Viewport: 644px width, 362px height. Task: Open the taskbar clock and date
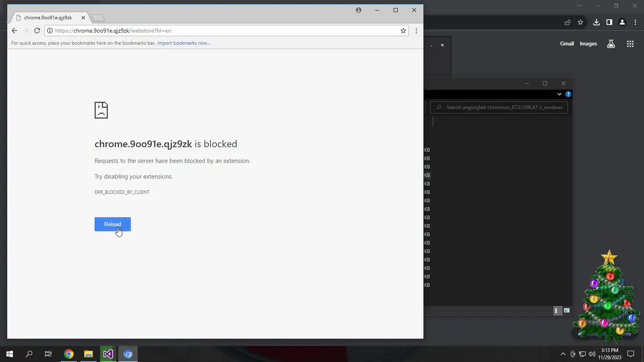click(609, 354)
